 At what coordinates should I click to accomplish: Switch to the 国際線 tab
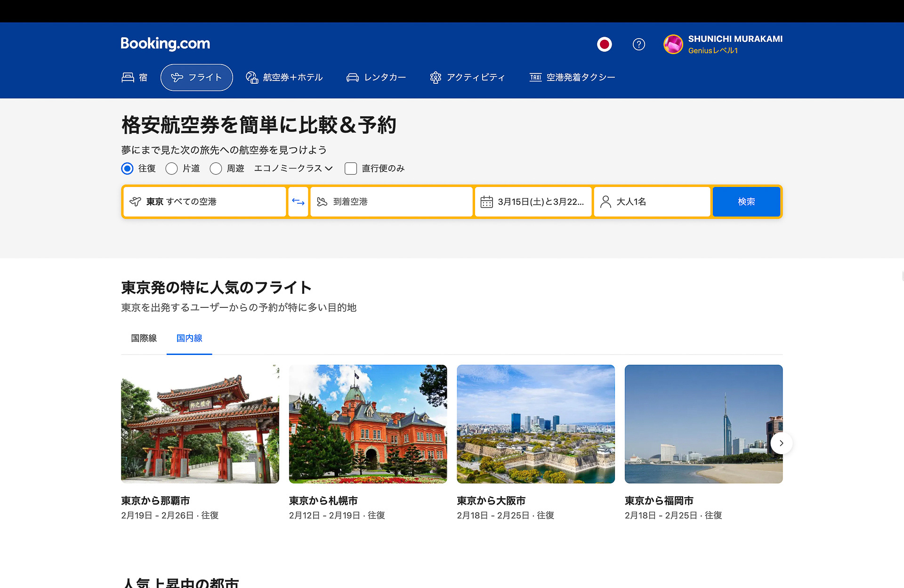pos(144,338)
